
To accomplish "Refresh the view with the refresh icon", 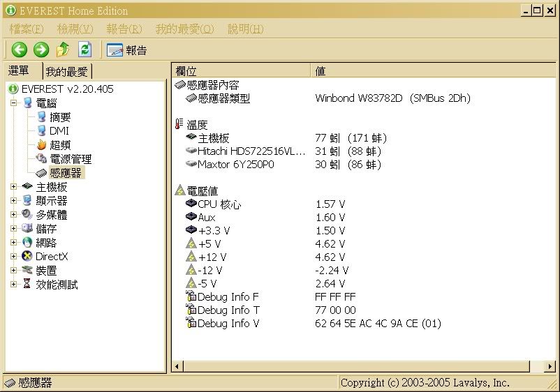I will tap(85, 50).
